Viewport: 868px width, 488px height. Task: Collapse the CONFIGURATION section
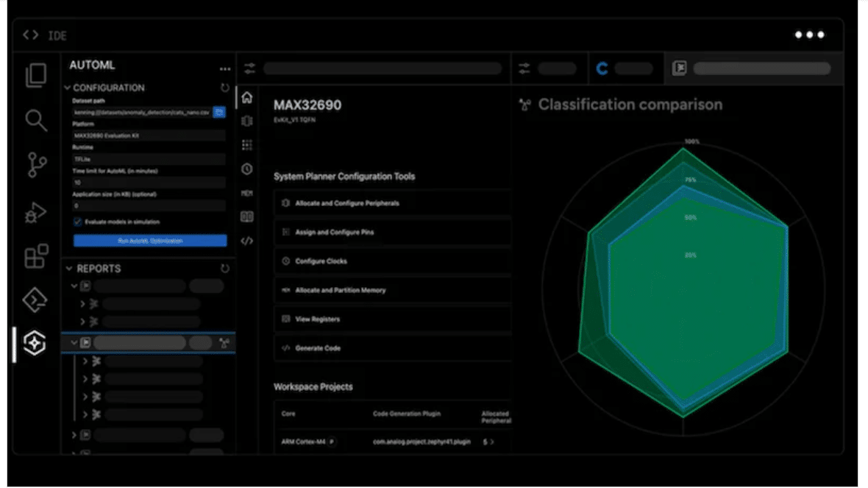pyautogui.click(x=68, y=88)
